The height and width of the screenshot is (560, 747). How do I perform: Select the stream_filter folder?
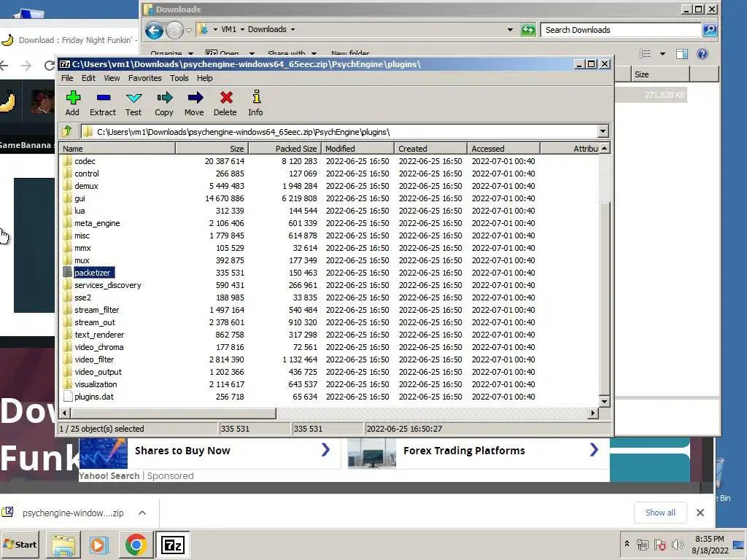(97, 309)
